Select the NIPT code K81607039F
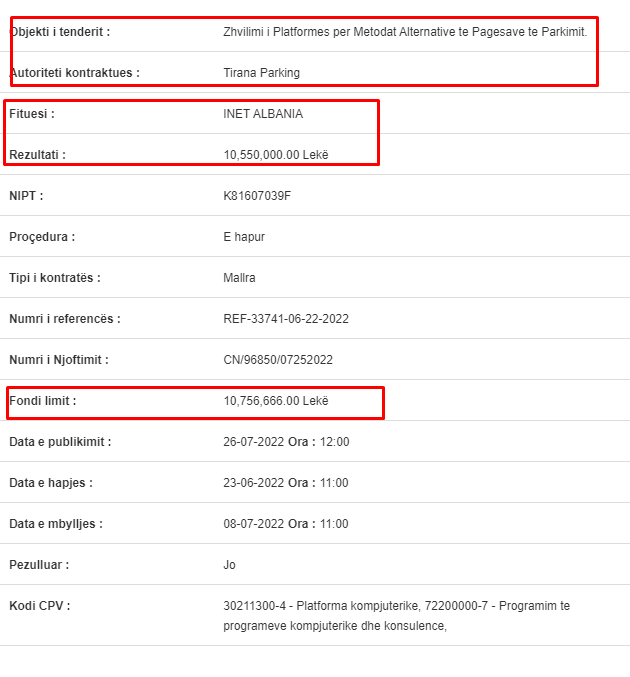 pyautogui.click(x=257, y=196)
